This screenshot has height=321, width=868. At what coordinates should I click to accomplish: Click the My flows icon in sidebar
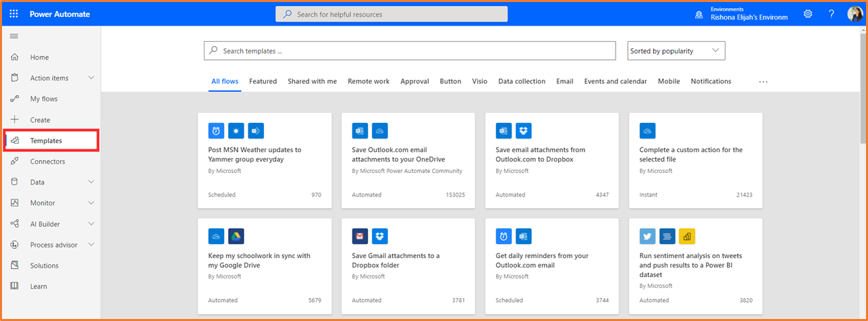point(15,99)
